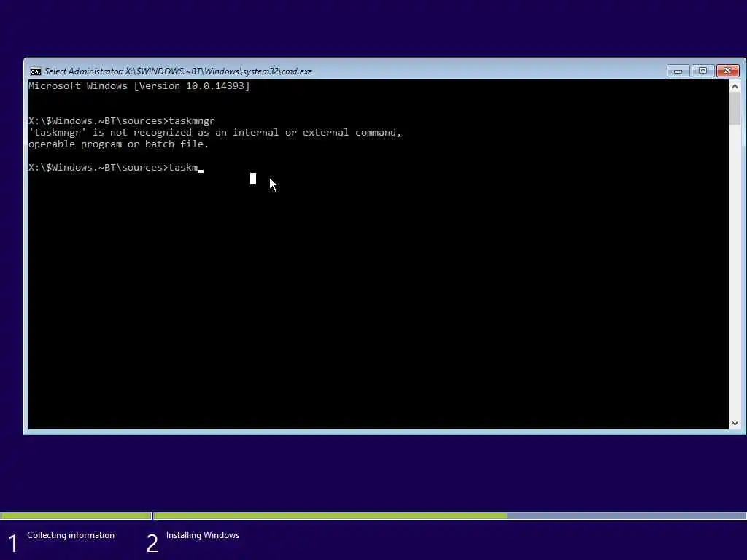The image size is (747, 560).
Task: Click the vertical scrollbar thumb in console
Action: tap(735, 108)
